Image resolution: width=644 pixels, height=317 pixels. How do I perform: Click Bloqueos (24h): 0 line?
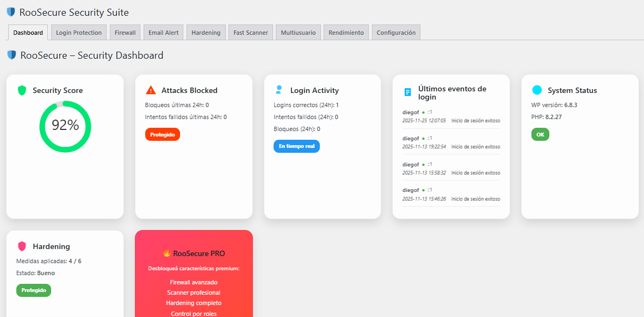297,129
